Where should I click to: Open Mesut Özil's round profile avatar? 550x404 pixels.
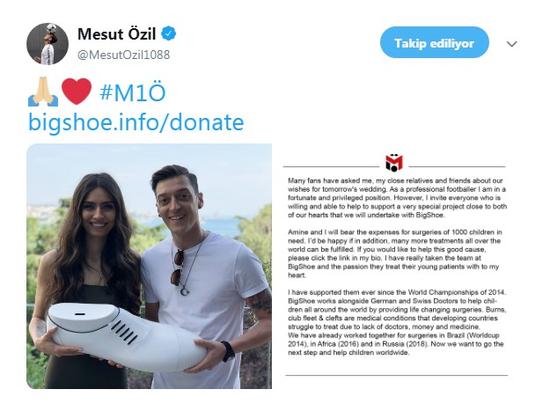pos(47,44)
